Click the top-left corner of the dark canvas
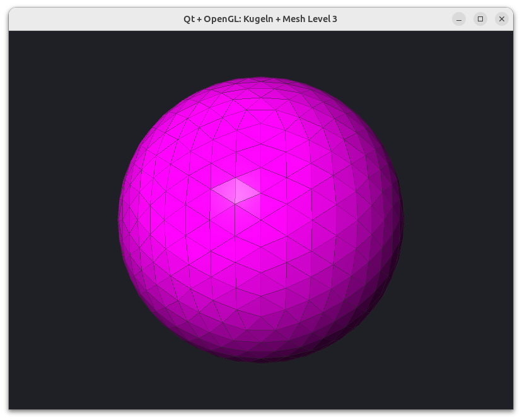Image resolution: width=522 pixels, height=420 pixels. 10,33
